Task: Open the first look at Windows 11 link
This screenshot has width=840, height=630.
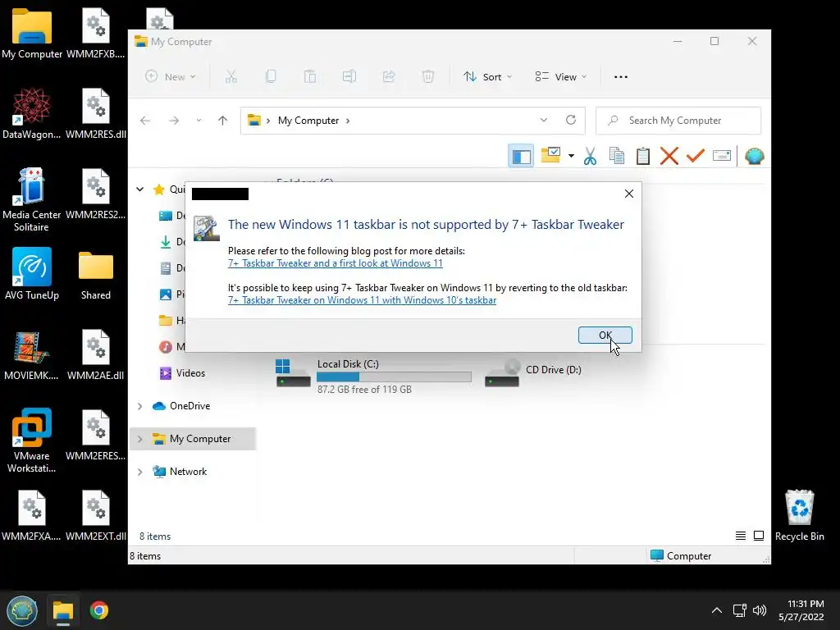Action: 336,263
